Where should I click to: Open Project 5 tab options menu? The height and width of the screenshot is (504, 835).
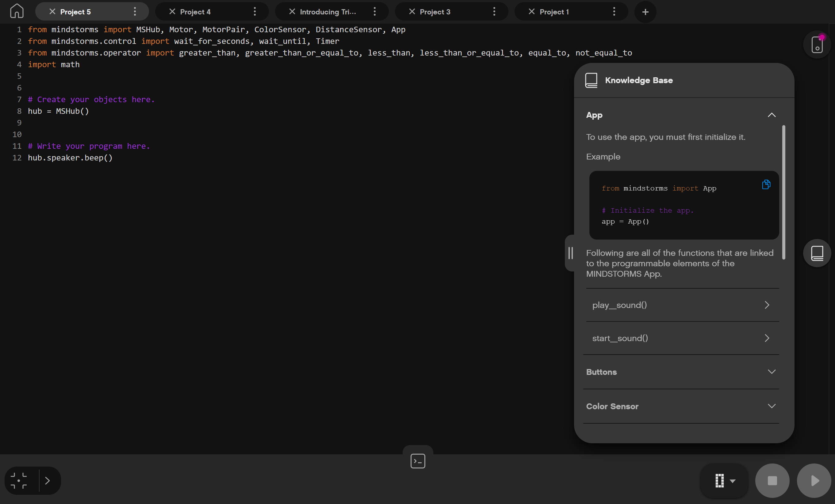[x=135, y=12]
